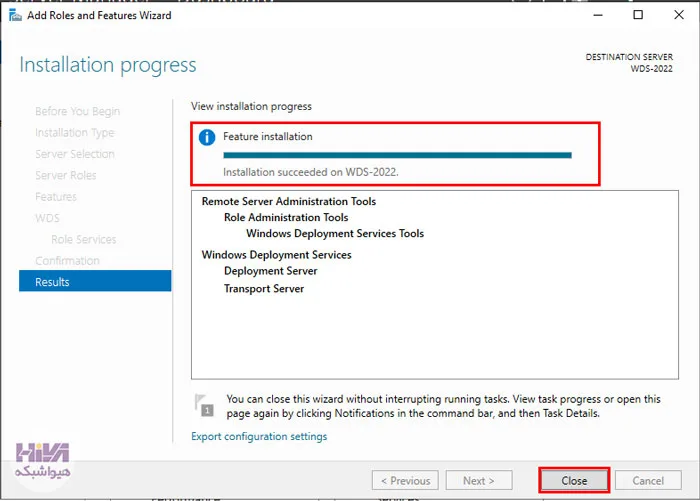Select Remote Server Administration Tools entry
700x501 pixels.
[x=289, y=201]
